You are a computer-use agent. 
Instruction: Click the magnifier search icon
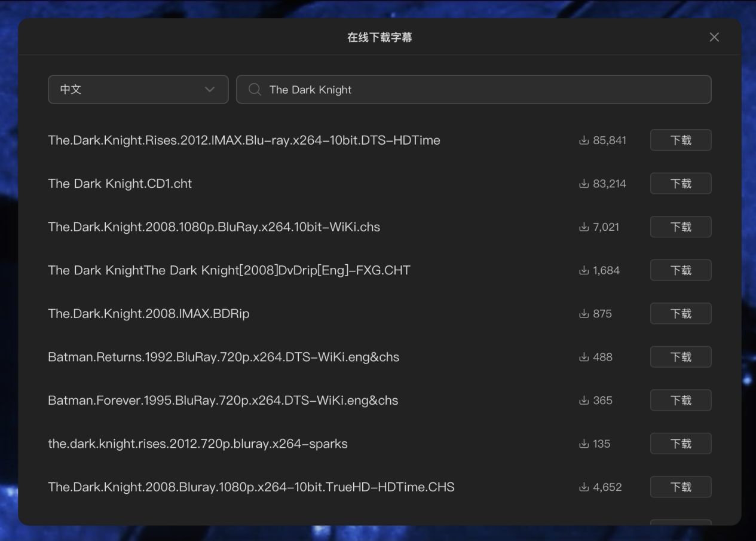coord(255,90)
